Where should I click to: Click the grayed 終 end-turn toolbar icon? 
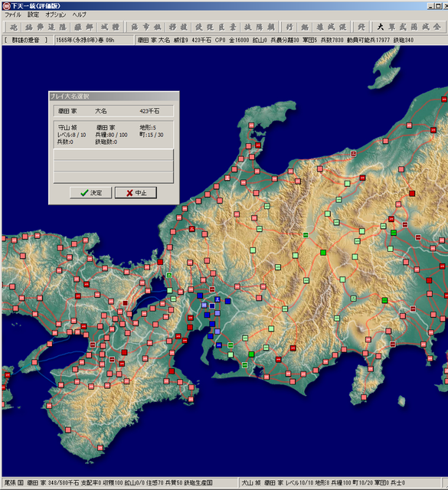tap(361, 28)
